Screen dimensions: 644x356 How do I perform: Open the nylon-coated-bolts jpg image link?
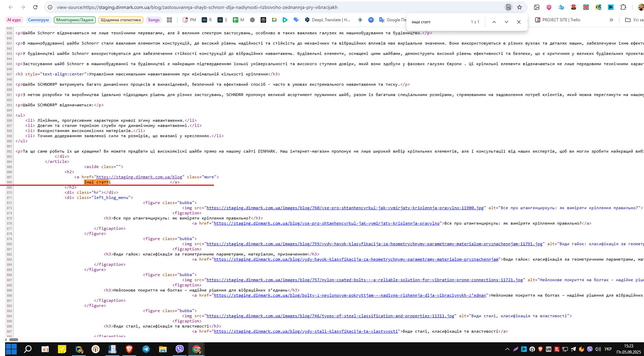pos(365,280)
